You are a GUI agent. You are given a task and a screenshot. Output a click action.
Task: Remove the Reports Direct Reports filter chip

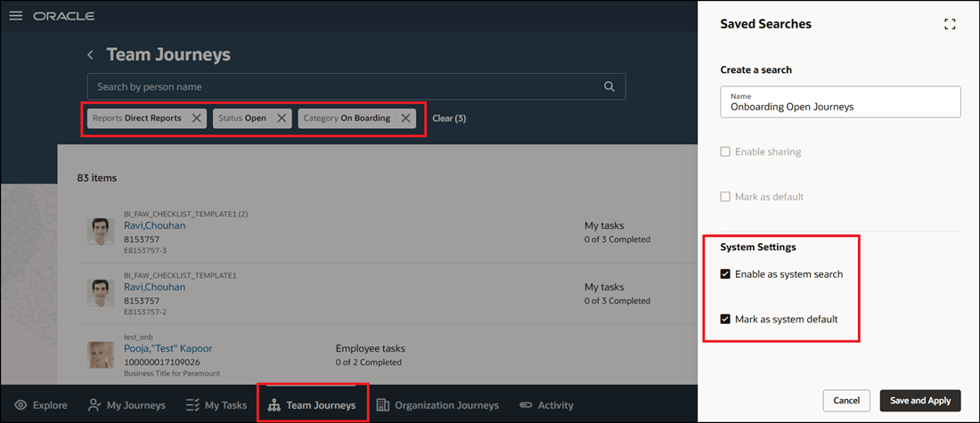pos(196,118)
